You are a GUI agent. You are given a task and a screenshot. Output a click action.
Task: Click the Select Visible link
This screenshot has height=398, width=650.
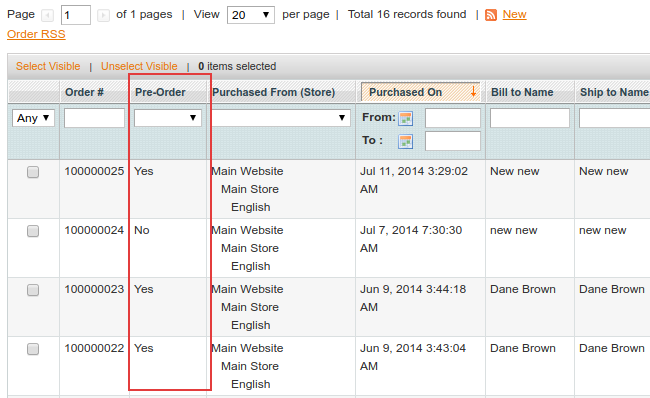pyautogui.click(x=48, y=66)
